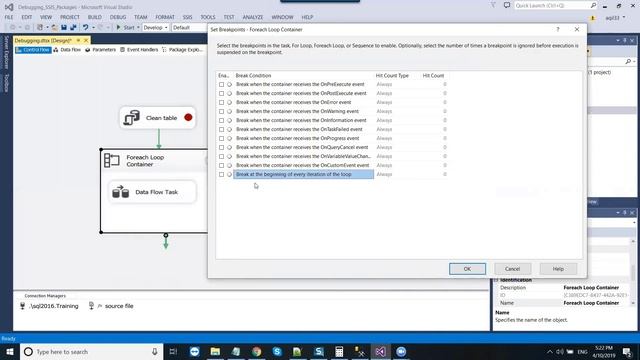Open the Package Explorer designer tab
Viewport: 640px width, 360px height.
[182, 50]
